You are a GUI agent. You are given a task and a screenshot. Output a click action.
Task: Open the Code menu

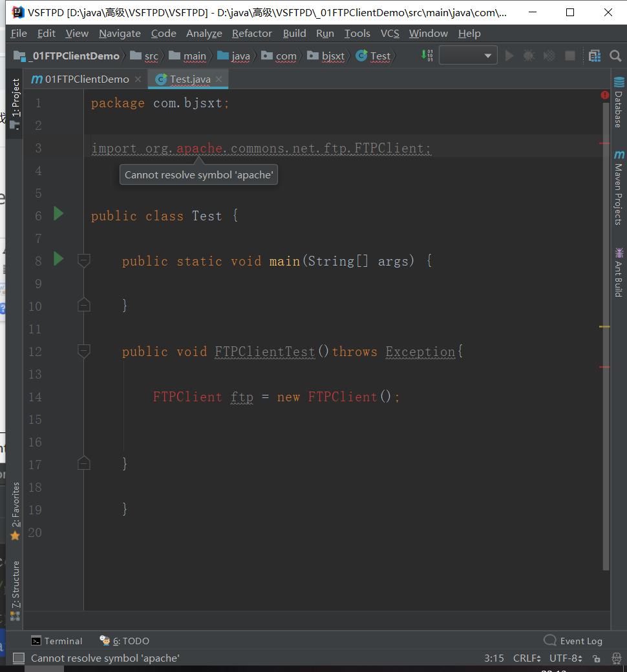[x=164, y=34]
